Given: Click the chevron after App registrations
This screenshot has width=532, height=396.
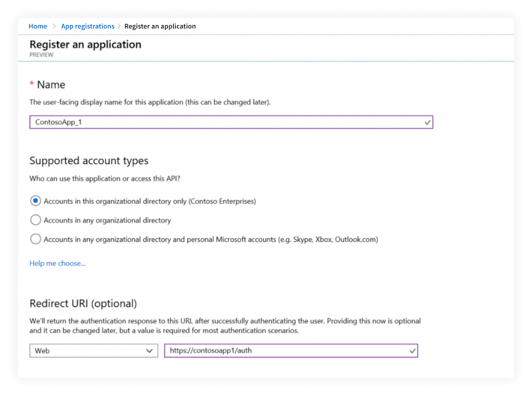Looking at the screenshot, I should 119,26.
